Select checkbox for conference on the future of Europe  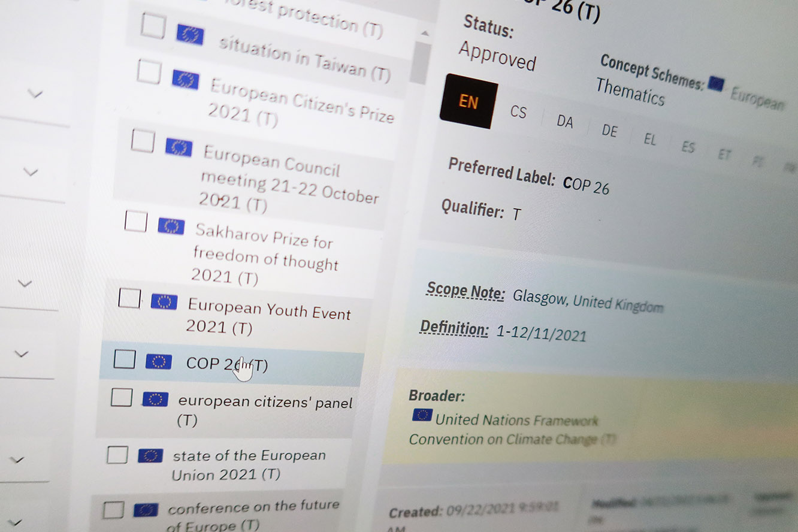(x=113, y=510)
